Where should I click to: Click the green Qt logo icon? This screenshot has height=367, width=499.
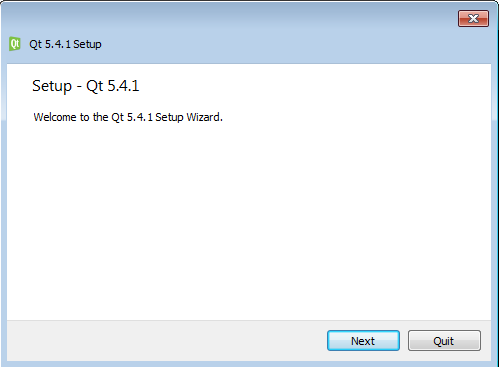pyautogui.click(x=15, y=44)
